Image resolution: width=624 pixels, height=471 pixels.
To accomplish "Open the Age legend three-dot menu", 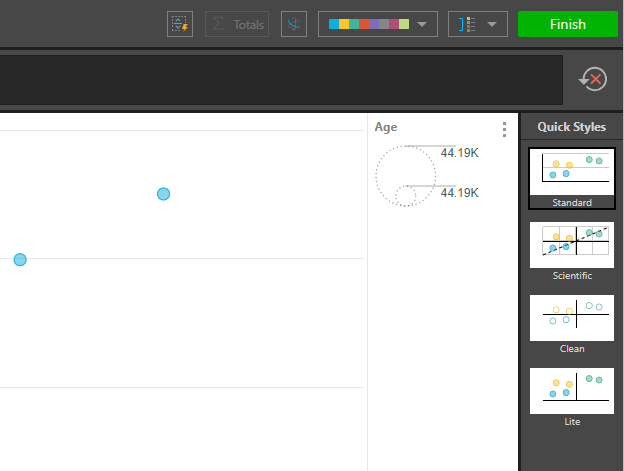I will pyautogui.click(x=504, y=129).
